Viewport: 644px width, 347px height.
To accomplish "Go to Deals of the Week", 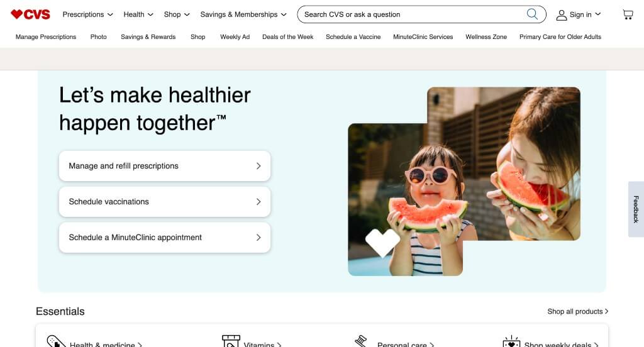I will [x=288, y=36].
